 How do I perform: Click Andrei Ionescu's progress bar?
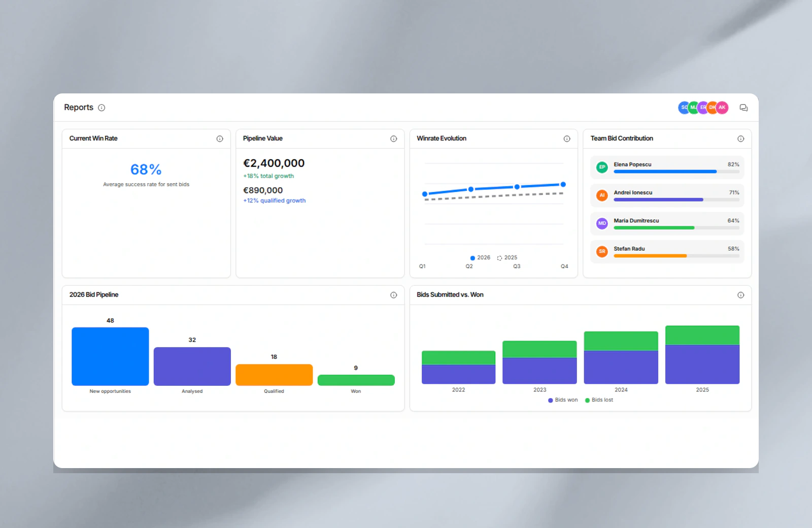tap(676, 200)
